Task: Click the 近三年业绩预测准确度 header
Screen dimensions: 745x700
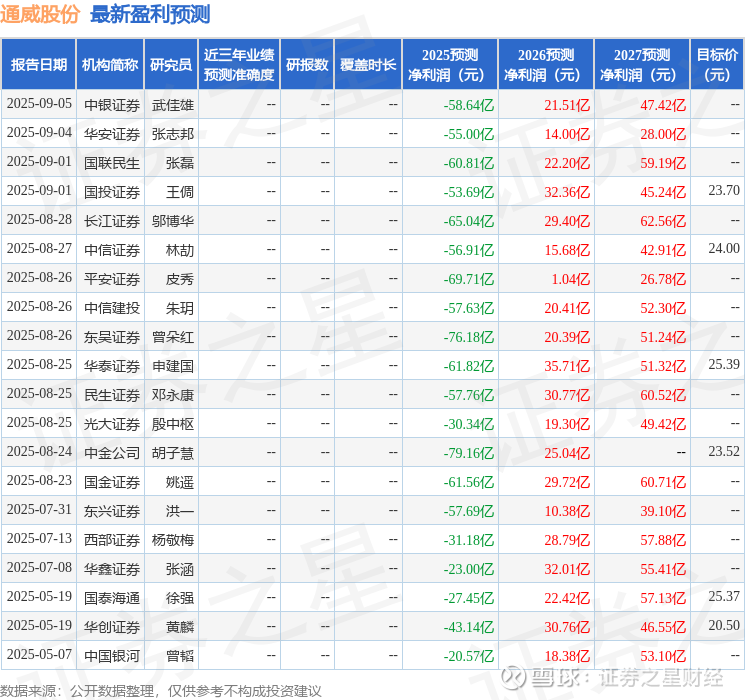Action: point(239,65)
